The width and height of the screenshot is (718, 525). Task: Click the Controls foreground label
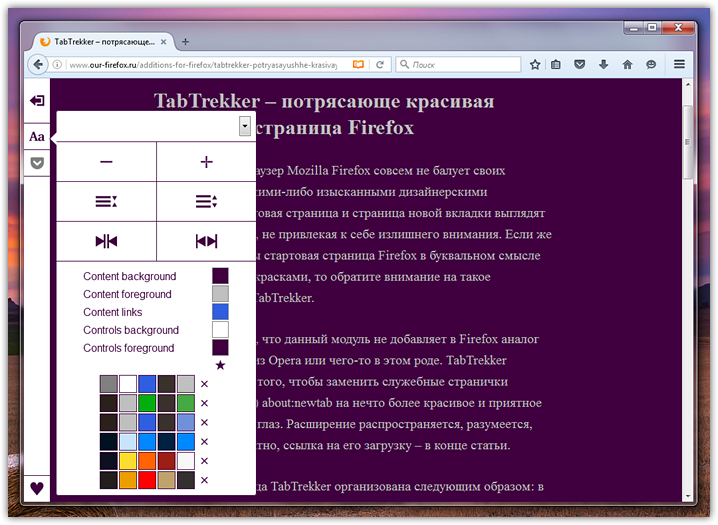pyautogui.click(x=129, y=348)
